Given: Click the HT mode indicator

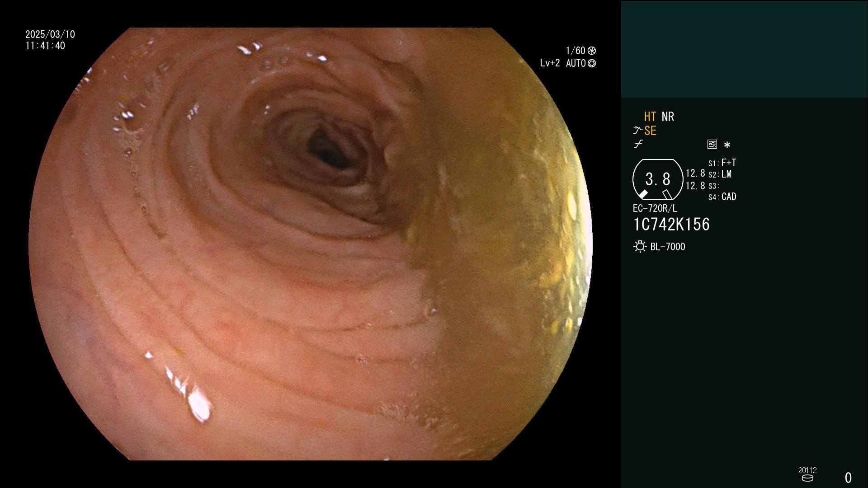Looking at the screenshot, I should 650,117.
